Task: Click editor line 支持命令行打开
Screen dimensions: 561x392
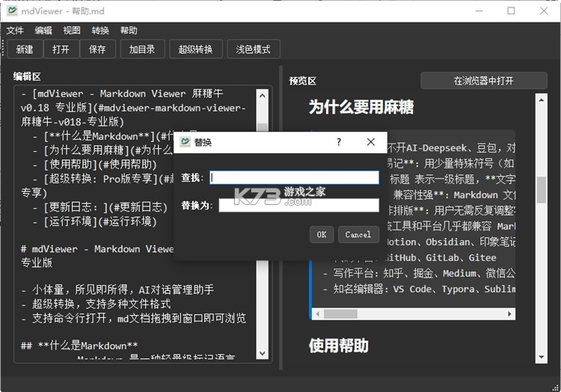Action: [133, 318]
